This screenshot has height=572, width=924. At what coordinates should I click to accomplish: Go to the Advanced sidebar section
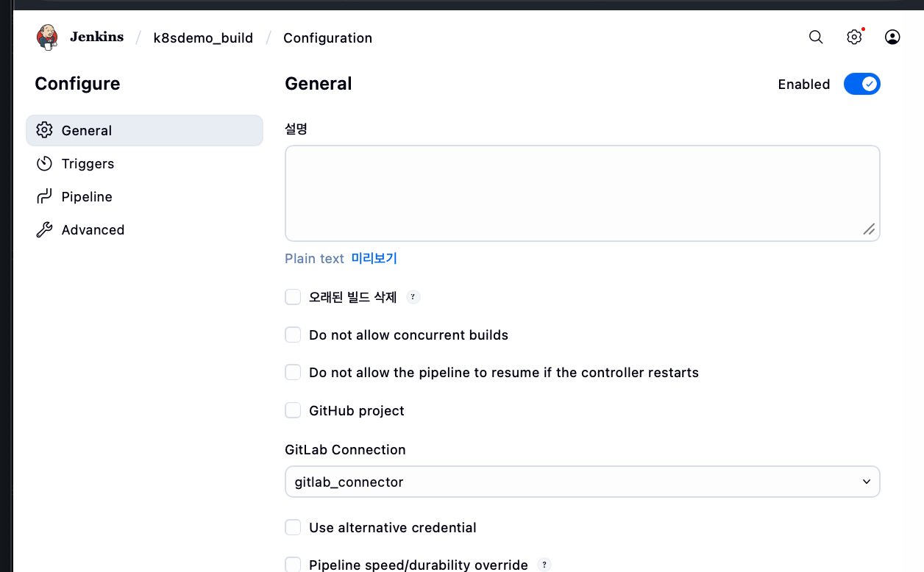(x=93, y=229)
